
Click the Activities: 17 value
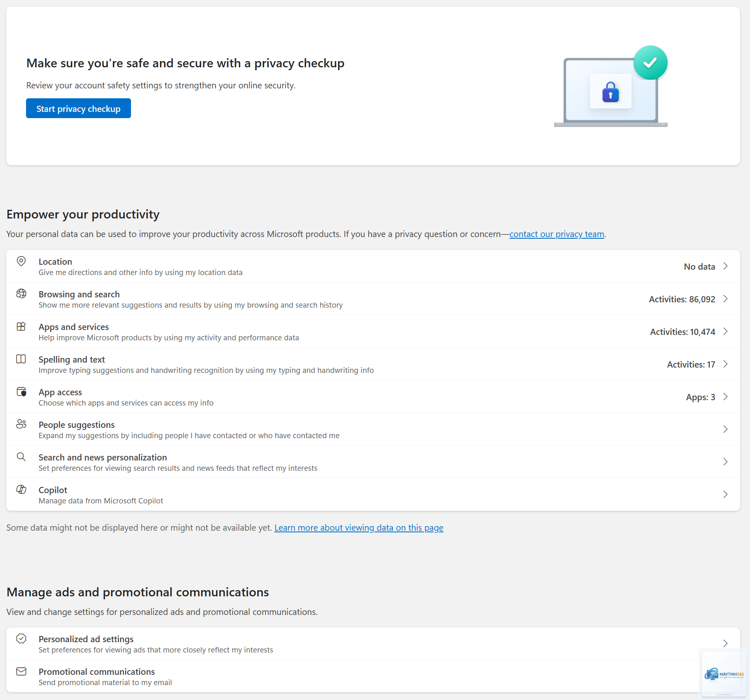click(691, 364)
